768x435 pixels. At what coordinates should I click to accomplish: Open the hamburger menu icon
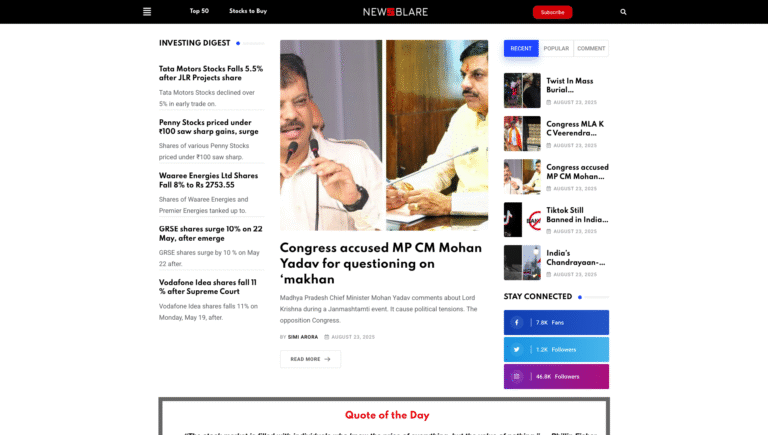click(x=147, y=12)
